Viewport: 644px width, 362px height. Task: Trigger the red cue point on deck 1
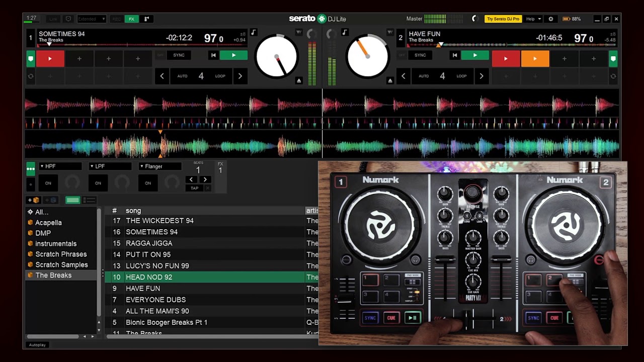tap(50, 59)
